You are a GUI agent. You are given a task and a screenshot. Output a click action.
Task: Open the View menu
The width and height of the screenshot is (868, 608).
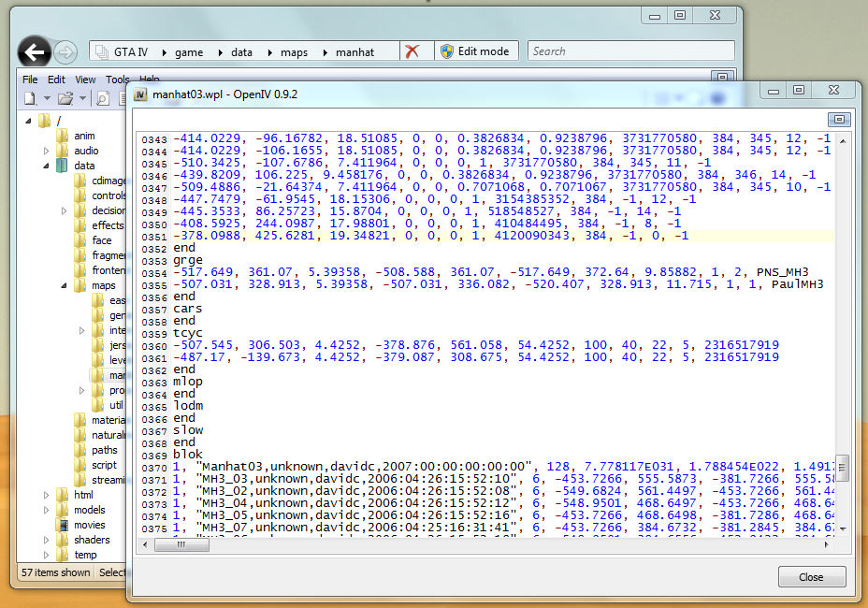click(x=85, y=80)
